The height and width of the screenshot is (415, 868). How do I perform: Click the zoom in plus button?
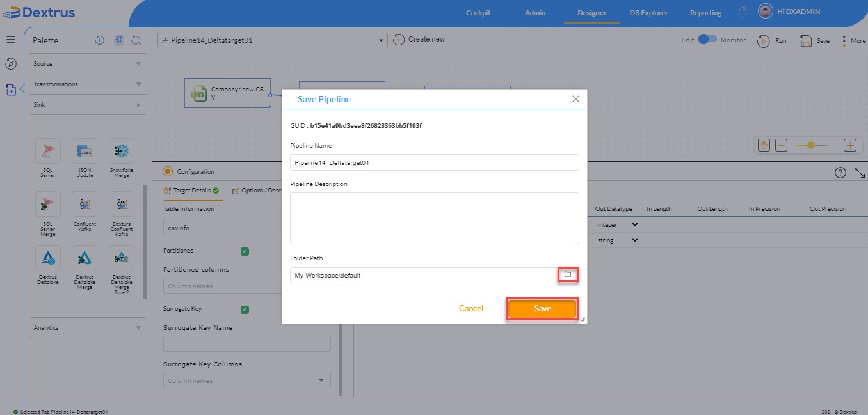[850, 145]
